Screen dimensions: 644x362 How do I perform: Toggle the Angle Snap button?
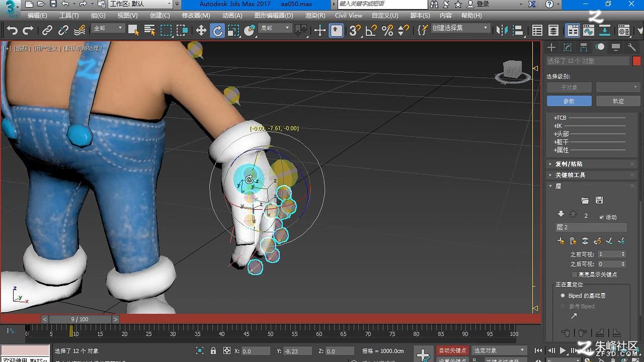tap(371, 31)
